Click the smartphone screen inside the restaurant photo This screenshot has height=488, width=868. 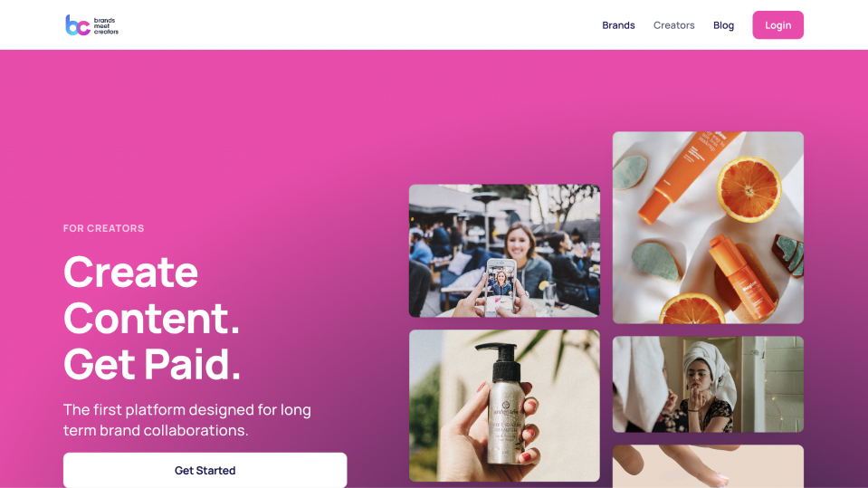(501, 288)
